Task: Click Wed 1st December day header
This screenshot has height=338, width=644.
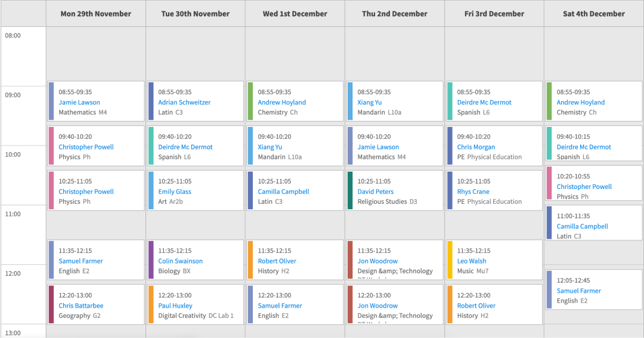Action: [295, 14]
